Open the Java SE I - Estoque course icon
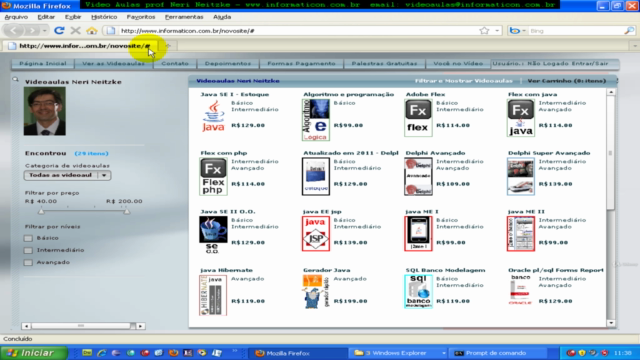The width and height of the screenshot is (640, 360). (x=213, y=116)
